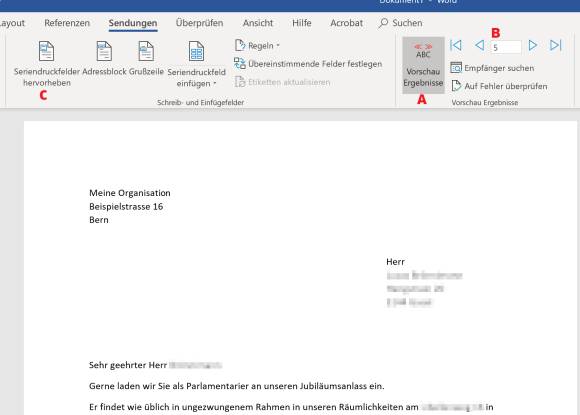Open the Acrobat ribbon tab
The height and width of the screenshot is (415, 580).
click(346, 23)
